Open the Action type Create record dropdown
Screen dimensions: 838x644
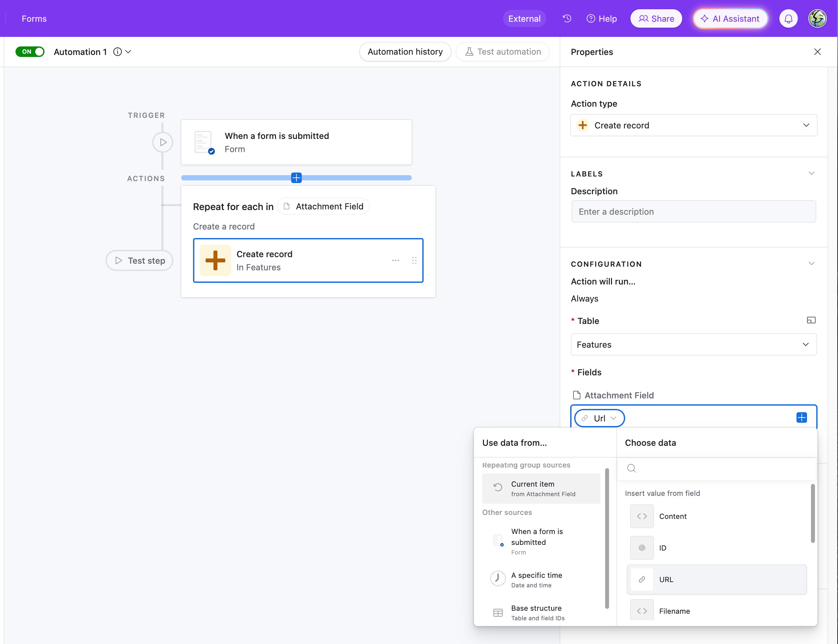click(x=693, y=125)
